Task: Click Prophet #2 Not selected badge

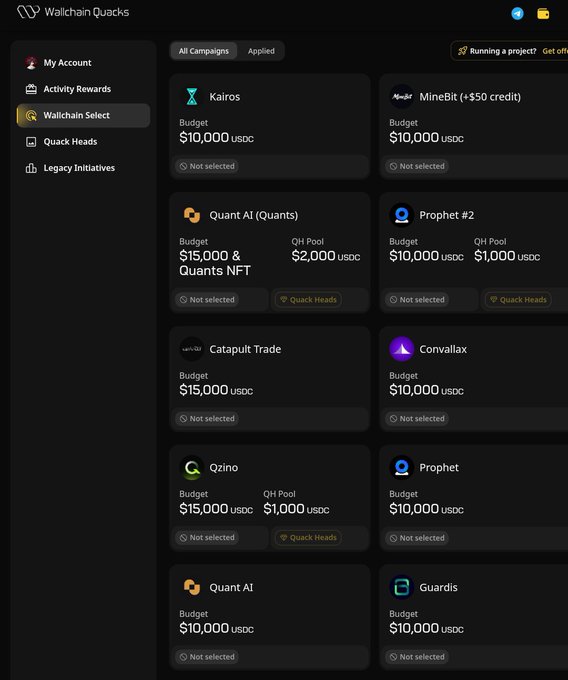Action: [417, 300]
